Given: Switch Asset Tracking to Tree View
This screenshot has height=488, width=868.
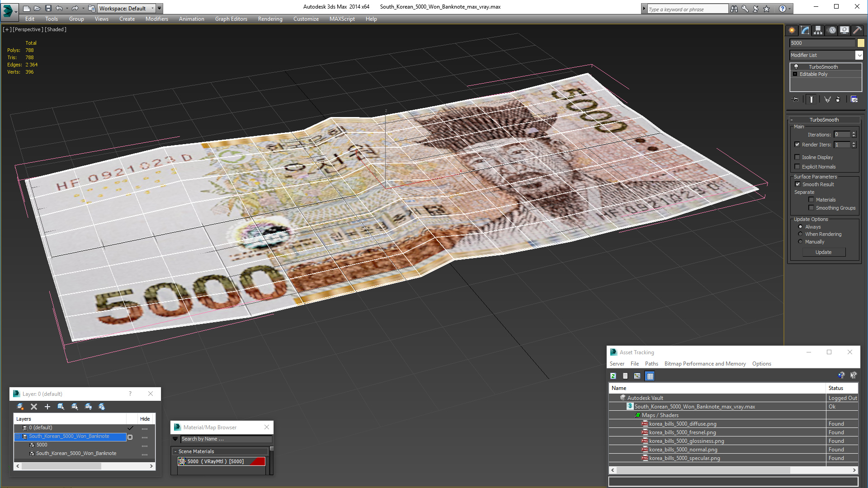Looking at the screenshot, I should pyautogui.click(x=637, y=376).
